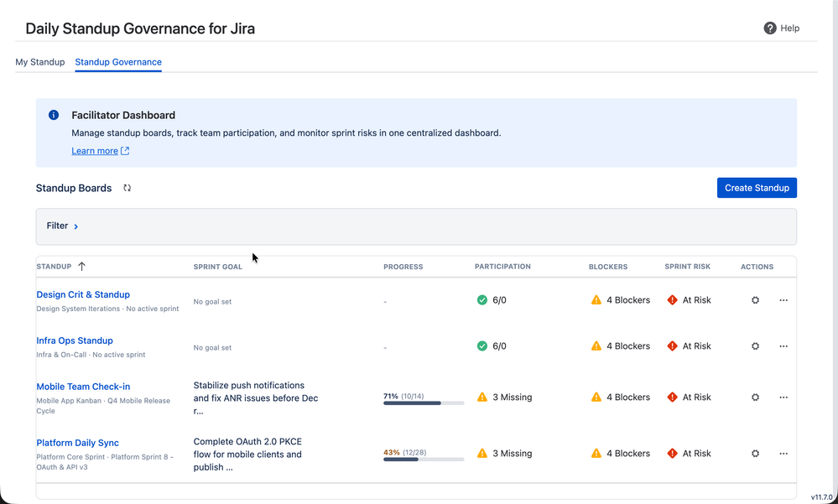This screenshot has width=838, height=504.
Task: Switch to the My Standup tab
Action: 40,62
